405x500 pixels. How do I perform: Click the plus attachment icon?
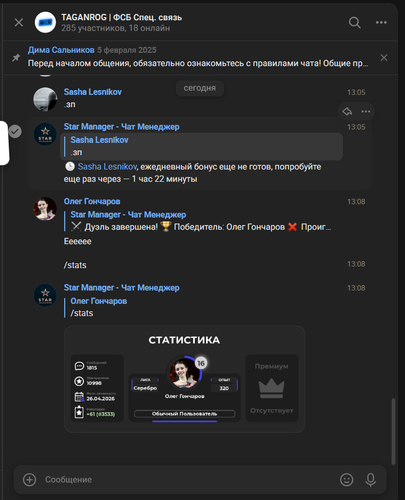pos(30,480)
